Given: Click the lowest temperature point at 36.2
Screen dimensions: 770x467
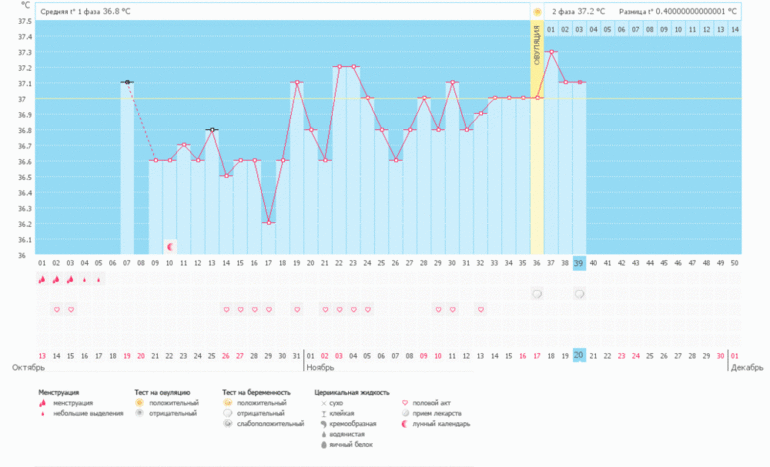Looking at the screenshot, I should (x=268, y=223).
